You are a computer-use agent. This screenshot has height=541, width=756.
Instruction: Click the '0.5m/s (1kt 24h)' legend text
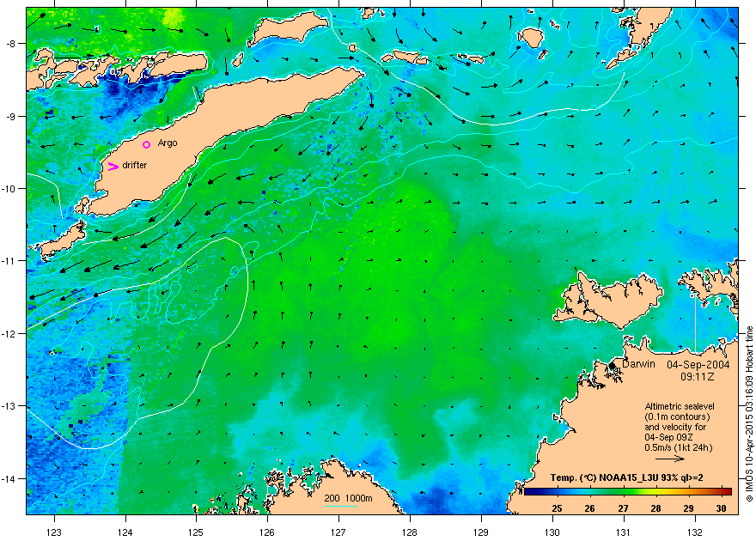pos(679,447)
